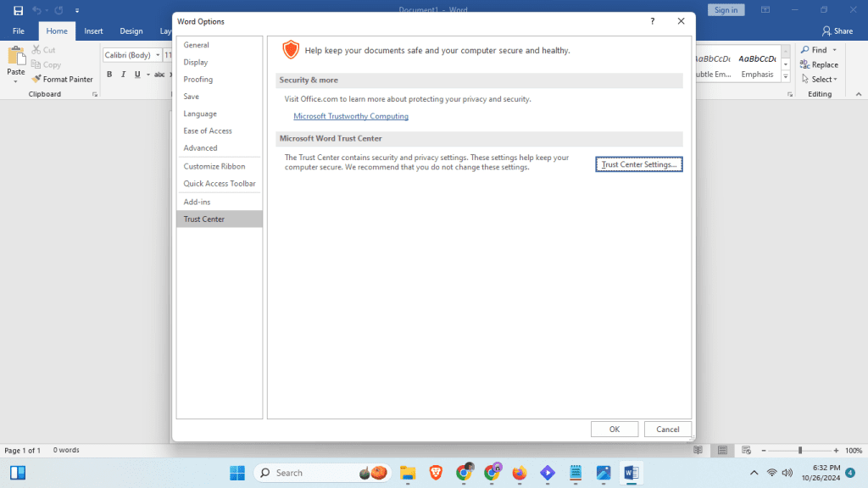Open the Clipboard pane launcher
The image size is (868, 488).
click(x=95, y=95)
